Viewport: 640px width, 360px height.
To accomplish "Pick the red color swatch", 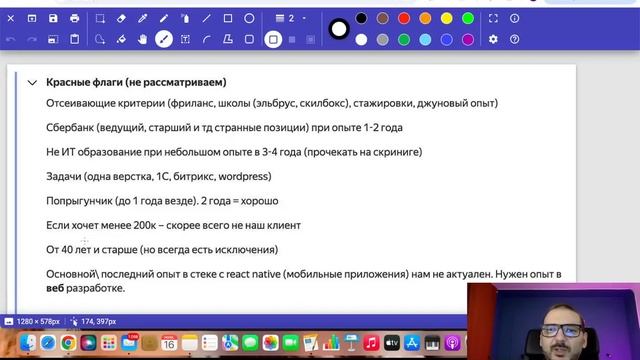I will tap(404, 18).
